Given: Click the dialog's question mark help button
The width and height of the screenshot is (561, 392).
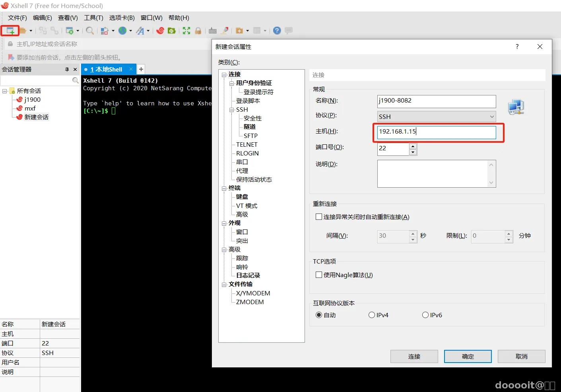Looking at the screenshot, I should click(x=517, y=47).
